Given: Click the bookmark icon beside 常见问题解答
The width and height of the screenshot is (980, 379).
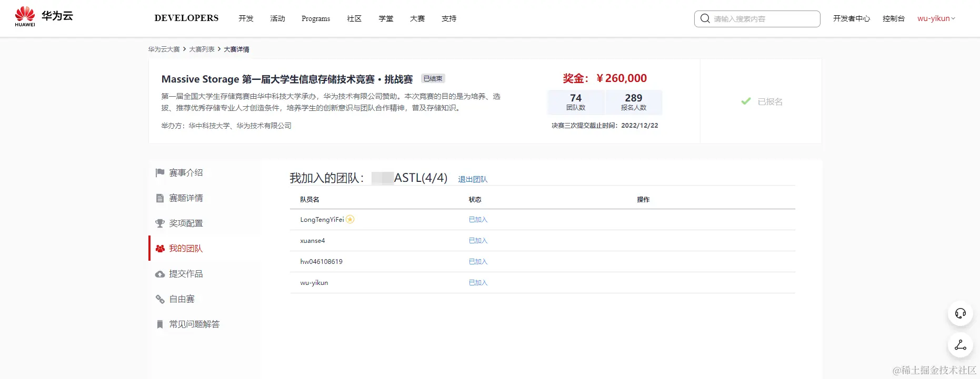Looking at the screenshot, I should click(x=160, y=324).
